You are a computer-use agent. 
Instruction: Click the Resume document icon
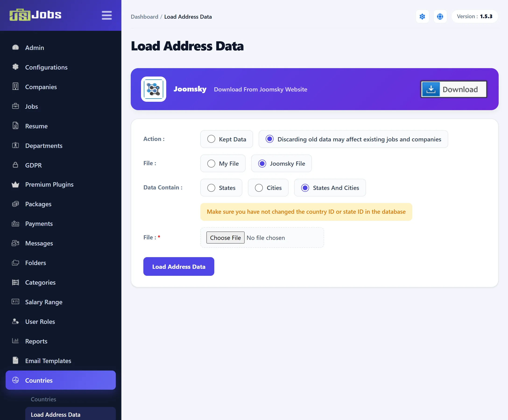coord(15,126)
